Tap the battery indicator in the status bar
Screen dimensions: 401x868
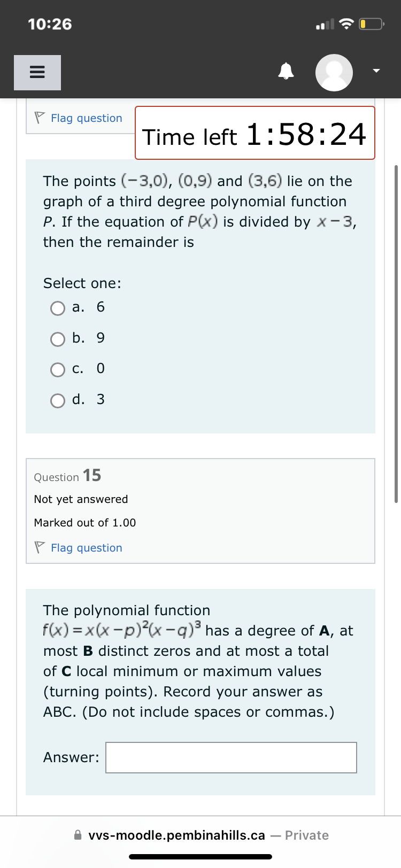click(x=369, y=24)
